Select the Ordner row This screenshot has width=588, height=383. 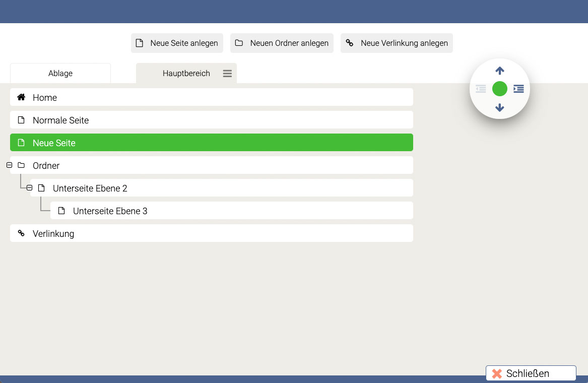[x=212, y=165]
